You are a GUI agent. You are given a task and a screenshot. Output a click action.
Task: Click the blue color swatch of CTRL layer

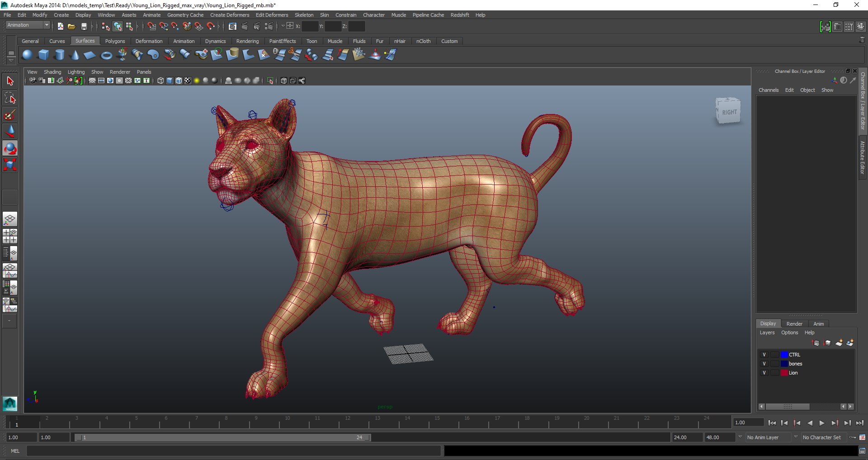[784, 355]
